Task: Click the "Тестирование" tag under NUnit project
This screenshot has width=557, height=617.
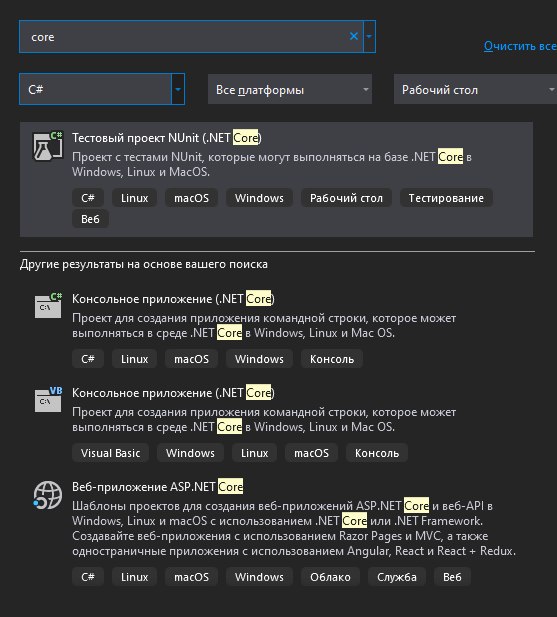Action: click(446, 198)
